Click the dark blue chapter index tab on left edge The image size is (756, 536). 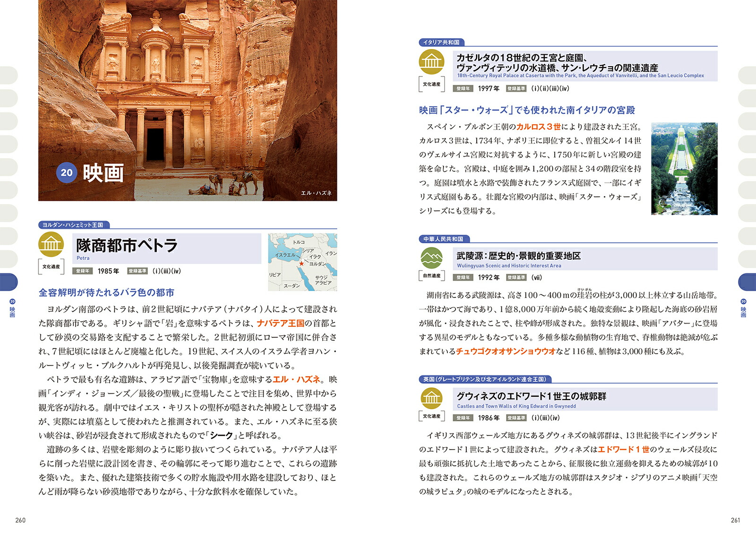point(9,282)
